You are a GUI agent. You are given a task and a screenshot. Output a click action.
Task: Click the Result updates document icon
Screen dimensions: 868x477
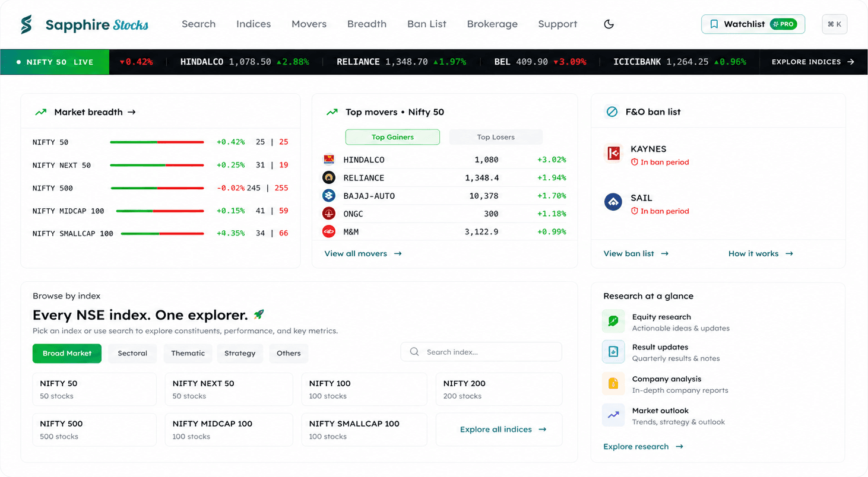(x=613, y=352)
